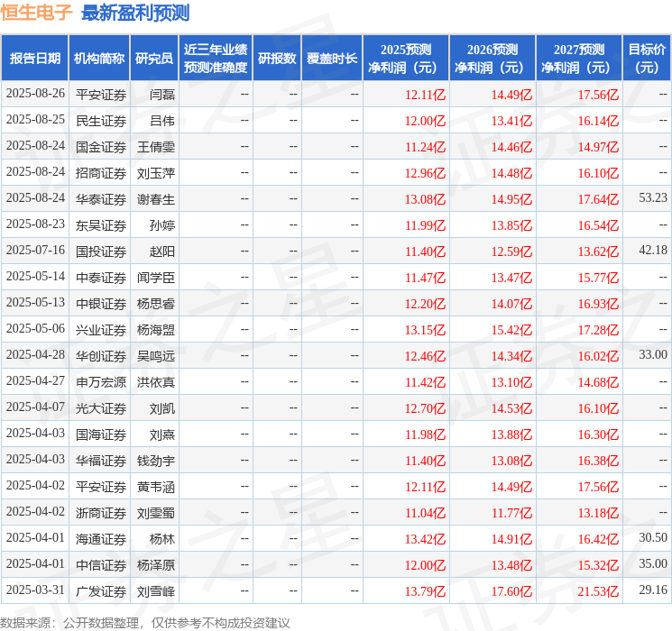The width and height of the screenshot is (672, 631).
Task: Select the 中泰证券 institution cell
Action: click(x=101, y=278)
